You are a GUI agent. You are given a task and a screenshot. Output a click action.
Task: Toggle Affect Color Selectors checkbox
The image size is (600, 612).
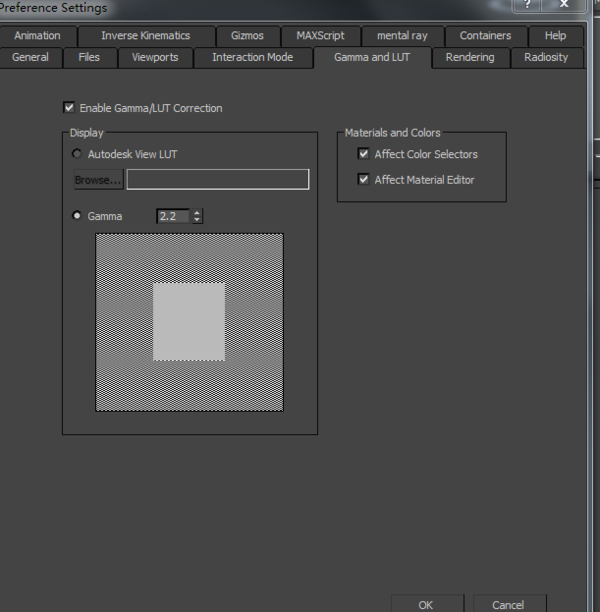[364, 154]
